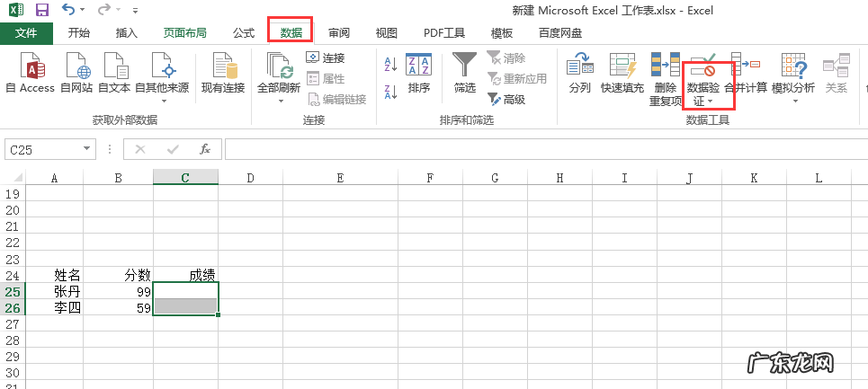Expand the Name Box dropdown arrow
Image resolution: width=868 pixels, height=389 pixels.
click(87, 149)
